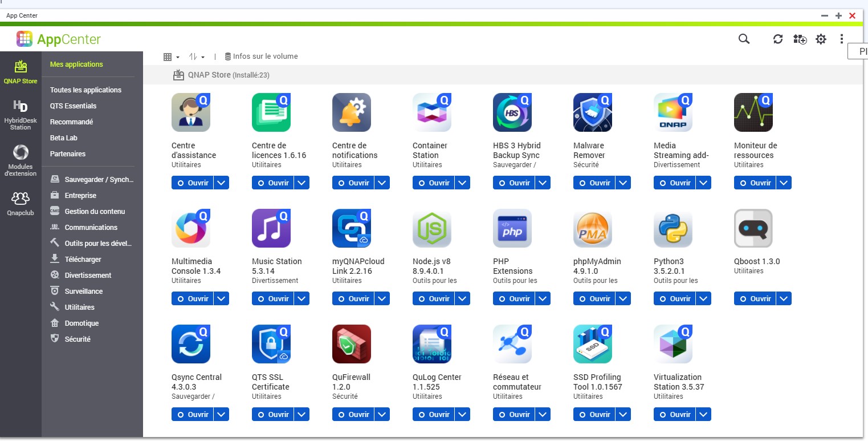868x441 pixels.
Task: Select Sauvegarder / Synch category
Action: coord(92,180)
